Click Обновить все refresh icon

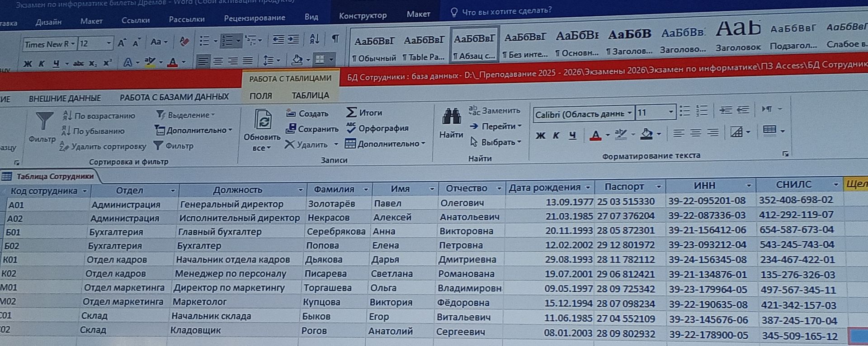click(263, 120)
